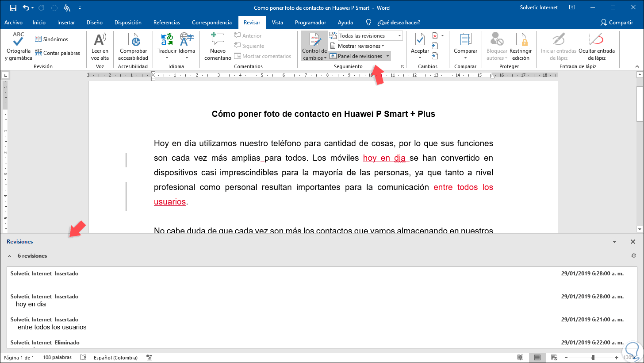Click Restringir edición
644x363 pixels.
coord(521,46)
